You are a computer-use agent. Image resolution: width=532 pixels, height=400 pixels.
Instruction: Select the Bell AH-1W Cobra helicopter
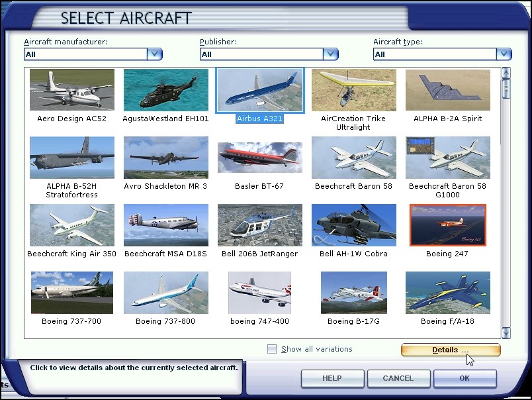pos(353,225)
